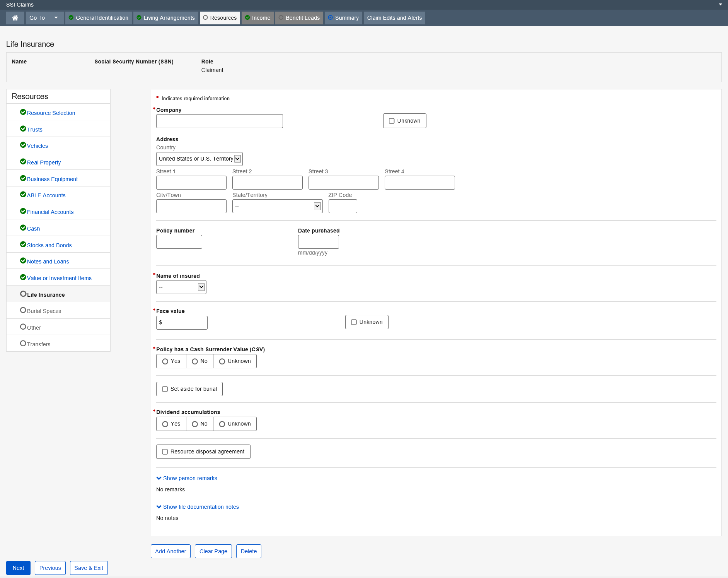
Task: Check the Unknown box for Company
Action: pos(392,121)
